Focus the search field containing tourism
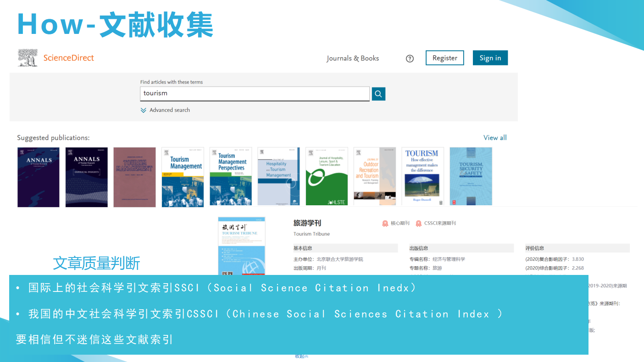The width and height of the screenshot is (644, 362). [x=255, y=93]
